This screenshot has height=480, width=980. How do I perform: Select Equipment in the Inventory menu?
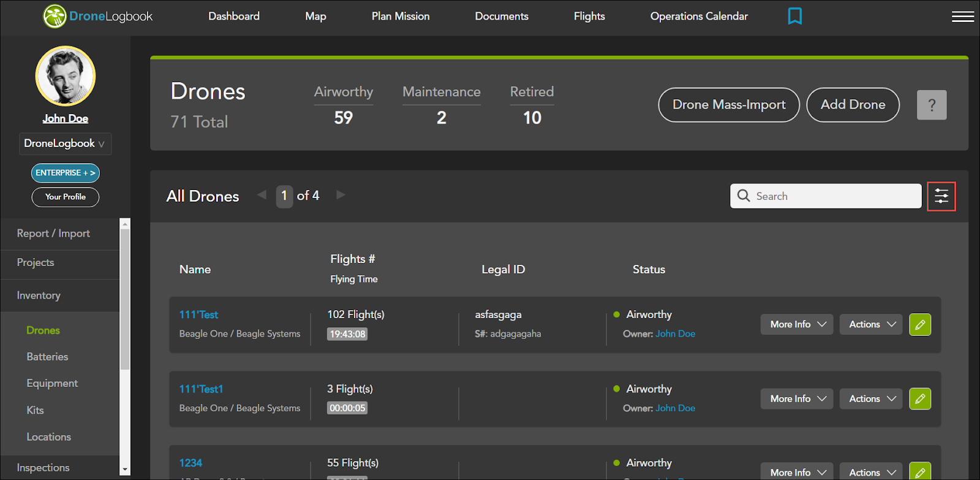coord(52,383)
